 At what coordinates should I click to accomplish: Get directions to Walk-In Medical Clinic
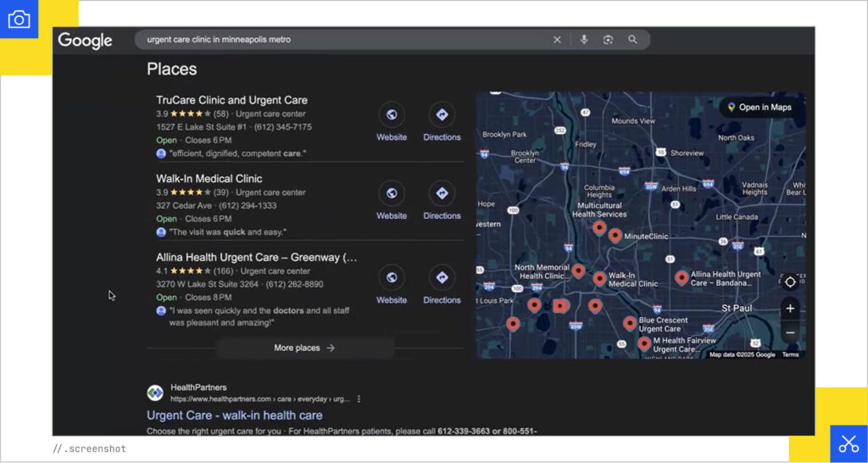point(442,194)
